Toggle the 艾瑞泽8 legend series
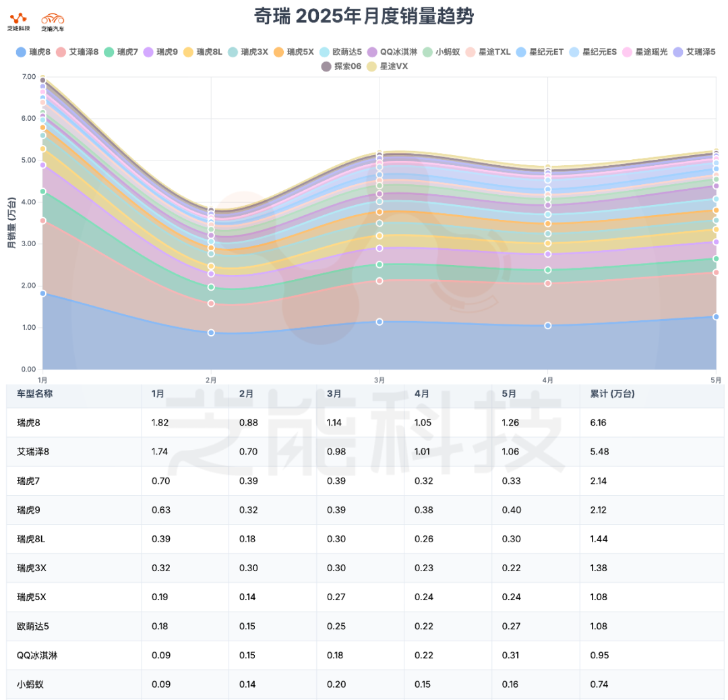Viewport: 728px width, 700px height. pos(77,52)
